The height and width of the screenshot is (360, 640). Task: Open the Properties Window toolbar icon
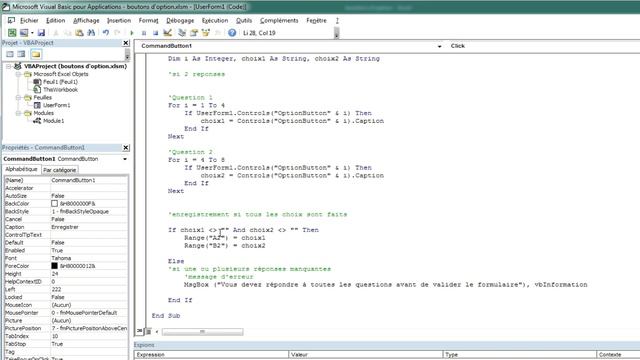[194, 33]
